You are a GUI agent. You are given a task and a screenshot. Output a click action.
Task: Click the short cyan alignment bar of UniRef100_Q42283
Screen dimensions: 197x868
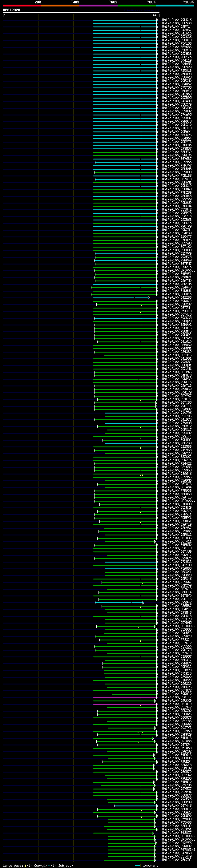coord(121,298)
